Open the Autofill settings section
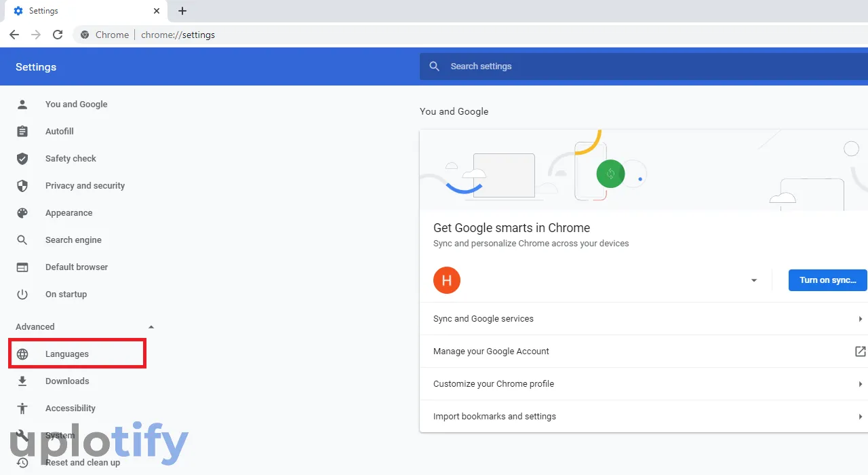The image size is (868, 475). [60, 132]
